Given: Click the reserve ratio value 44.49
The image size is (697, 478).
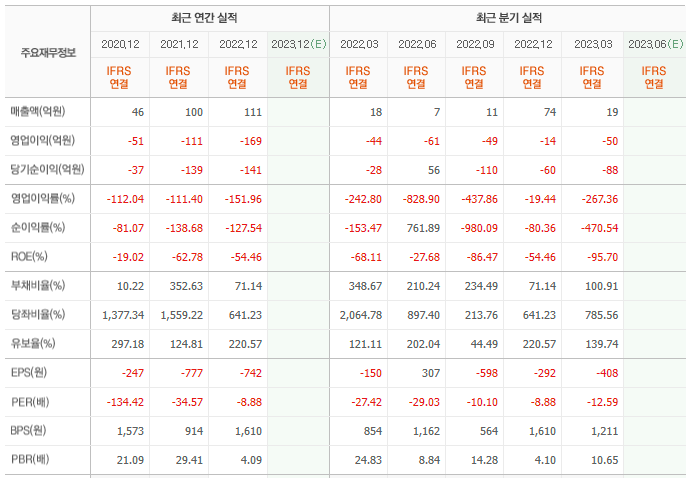Looking at the screenshot, I should pyautogui.click(x=484, y=344).
